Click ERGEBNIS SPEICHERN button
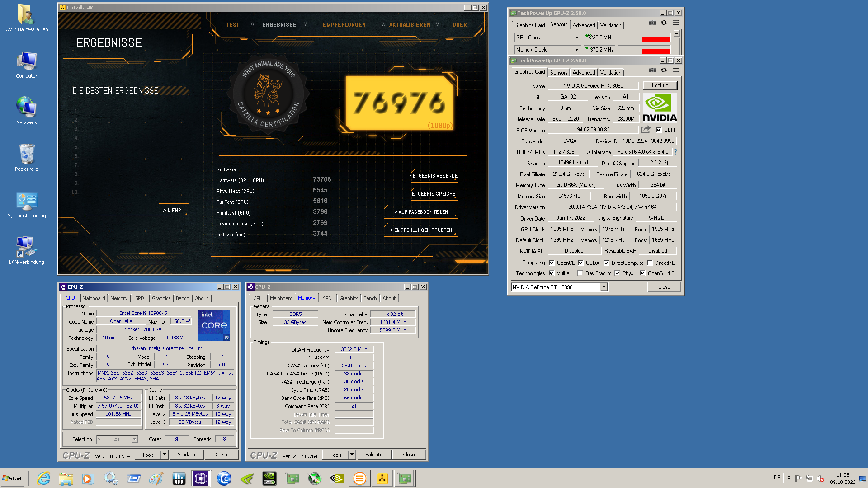The image size is (868, 488). pyautogui.click(x=434, y=194)
